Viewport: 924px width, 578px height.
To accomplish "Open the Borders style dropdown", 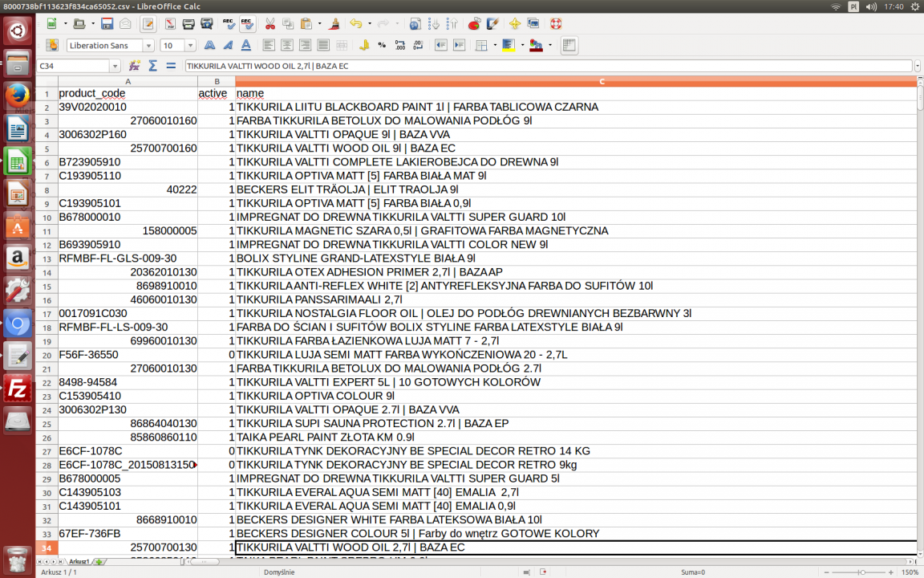I will click(495, 46).
